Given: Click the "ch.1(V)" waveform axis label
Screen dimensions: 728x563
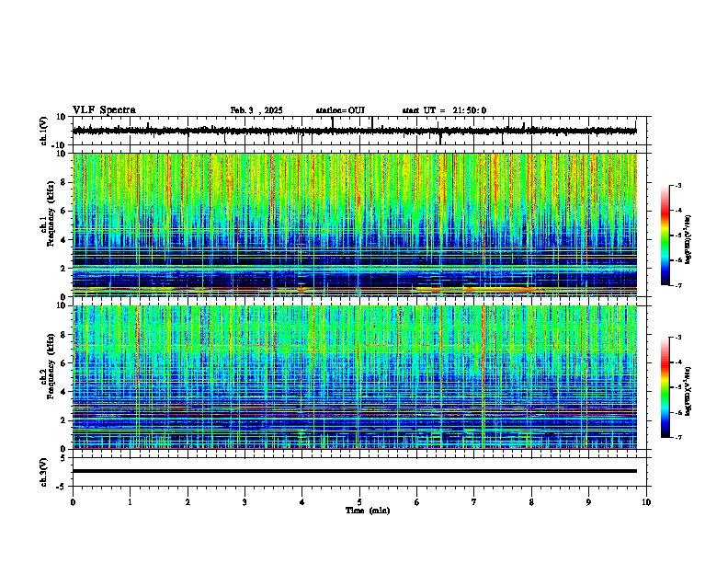Looking at the screenshot, I should pos(44,131).
